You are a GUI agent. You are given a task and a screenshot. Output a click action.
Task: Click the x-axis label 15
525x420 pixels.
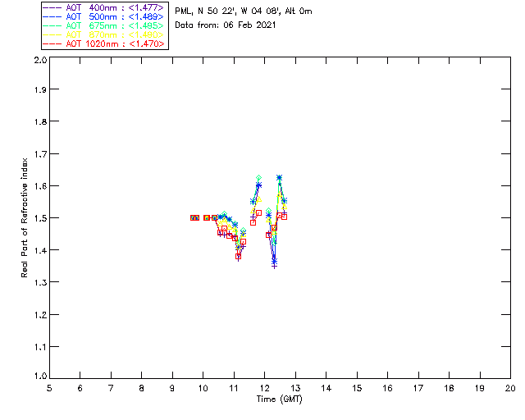coord(357,388)
